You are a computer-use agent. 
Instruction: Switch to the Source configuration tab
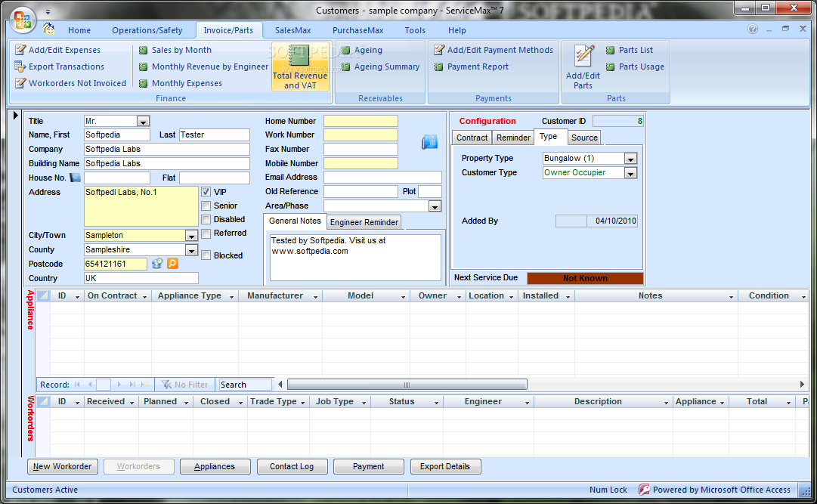point(584,138)
